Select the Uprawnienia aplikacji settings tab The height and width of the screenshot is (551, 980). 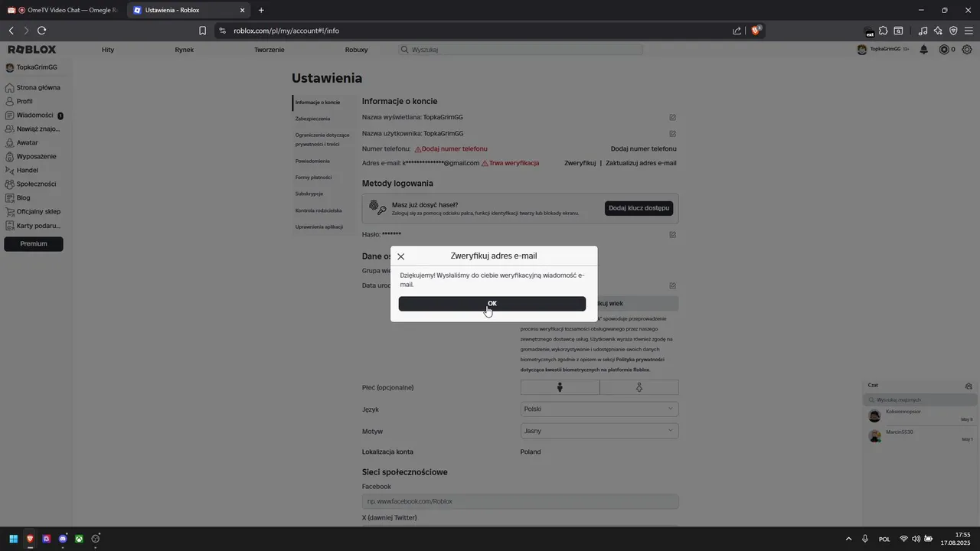point(319,227)
